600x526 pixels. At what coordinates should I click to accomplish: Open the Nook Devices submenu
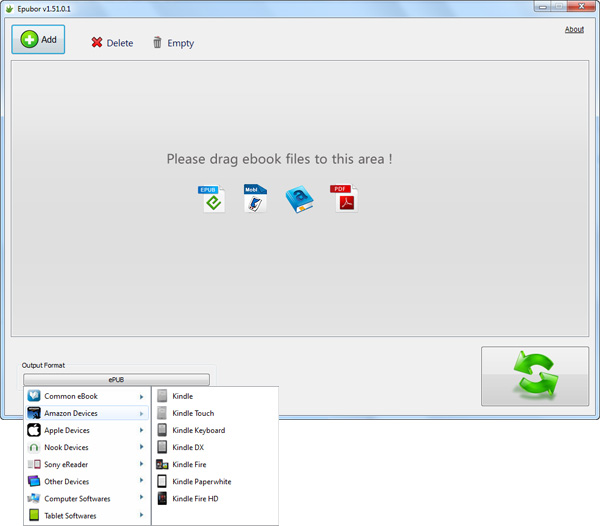(x=87, y=447)
